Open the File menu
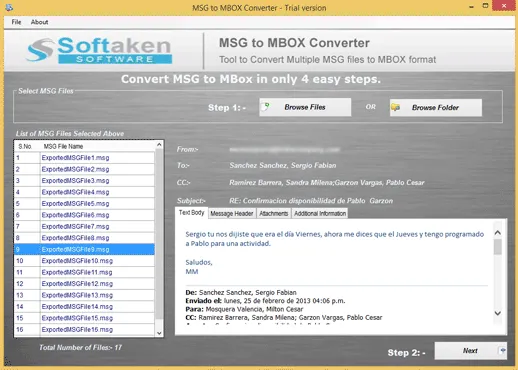Screen dimensions: 518x370 coord(16,22)
